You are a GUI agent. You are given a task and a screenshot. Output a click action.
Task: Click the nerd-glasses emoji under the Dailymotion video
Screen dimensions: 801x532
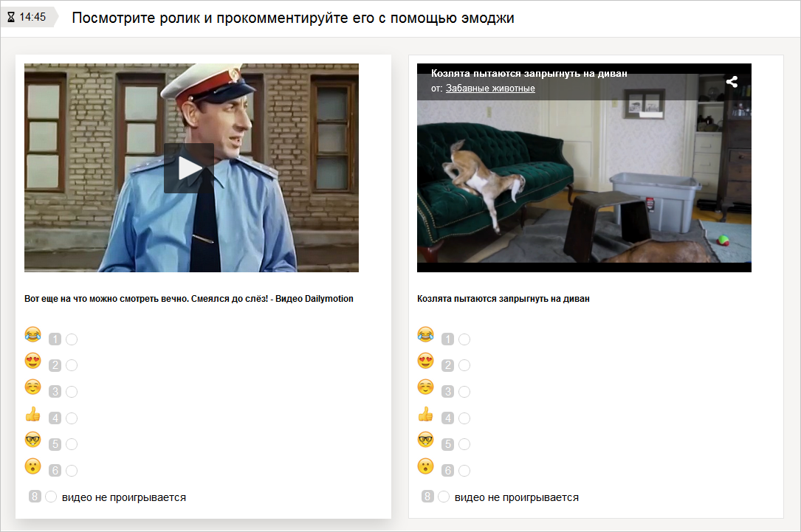(x=32, y=440)
